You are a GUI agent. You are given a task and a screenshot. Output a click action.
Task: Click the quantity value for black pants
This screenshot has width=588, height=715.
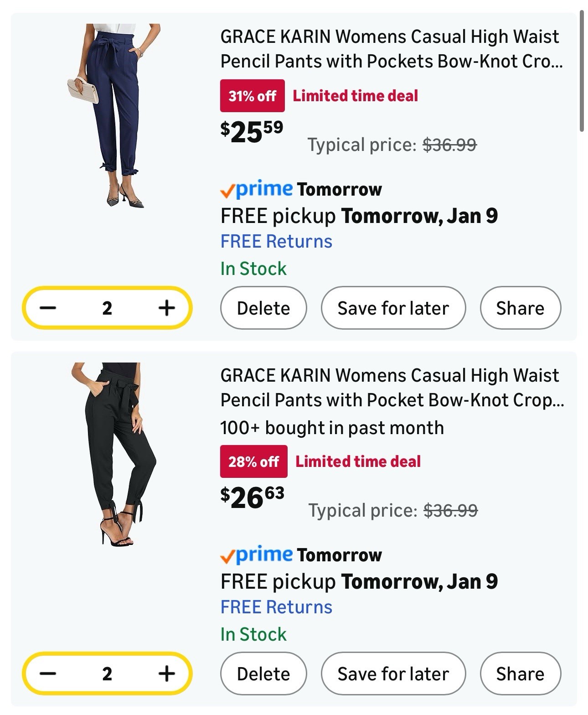pyautogui.click(x=107, y=674)
